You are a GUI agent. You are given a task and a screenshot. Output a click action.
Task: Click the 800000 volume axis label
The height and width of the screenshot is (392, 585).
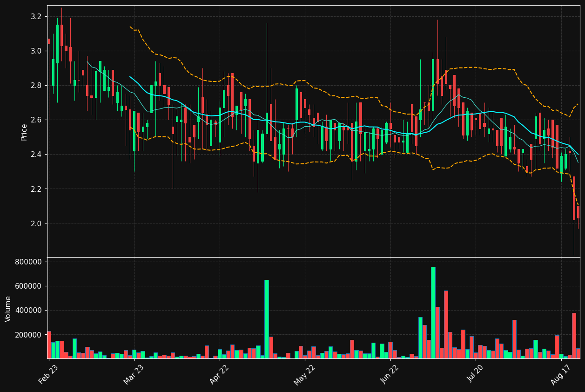(x=29, y=262)
